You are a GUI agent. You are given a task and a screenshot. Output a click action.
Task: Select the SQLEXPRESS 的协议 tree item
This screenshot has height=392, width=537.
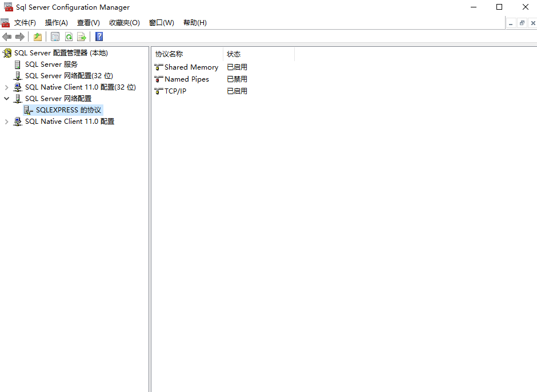tap(65, 110)
